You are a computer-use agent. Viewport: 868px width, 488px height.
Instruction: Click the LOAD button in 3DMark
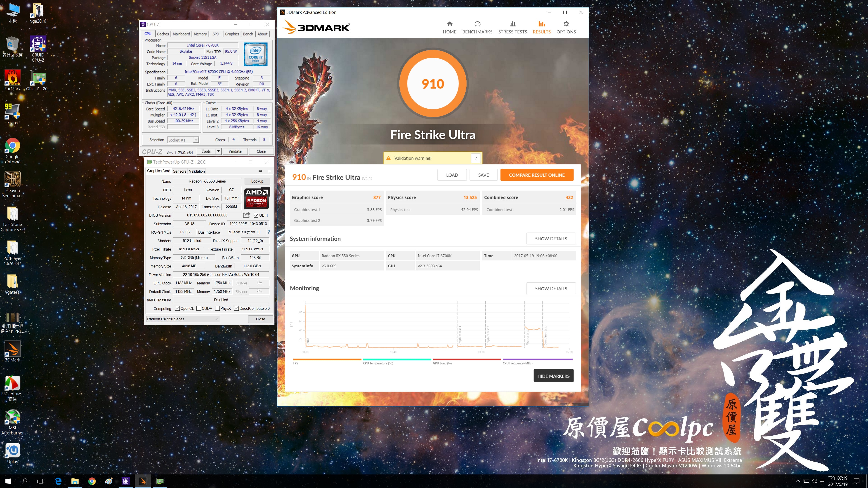pyautogui.click(x=452, y=175)
